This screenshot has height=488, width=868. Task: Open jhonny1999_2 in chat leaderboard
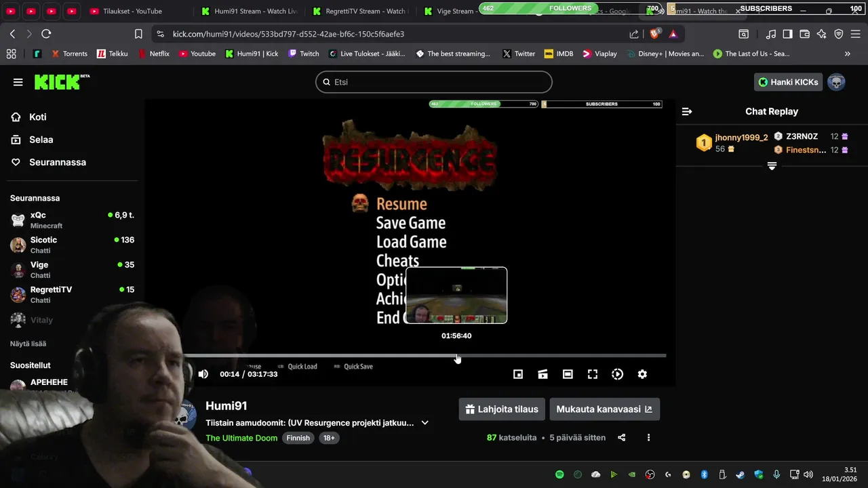[x=741, y=138]
